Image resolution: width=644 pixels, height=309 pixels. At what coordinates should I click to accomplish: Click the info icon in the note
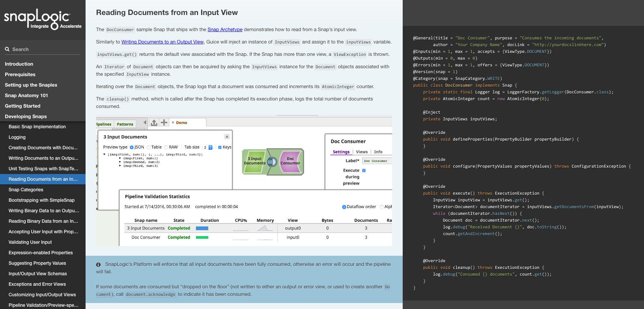pos(98,264)
